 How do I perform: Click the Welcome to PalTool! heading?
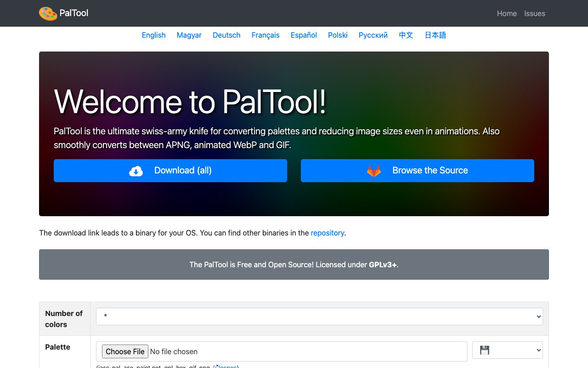(190, 101)
